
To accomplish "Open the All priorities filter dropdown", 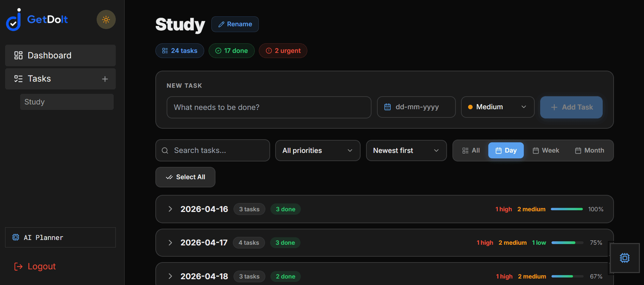I will point(318,151).
